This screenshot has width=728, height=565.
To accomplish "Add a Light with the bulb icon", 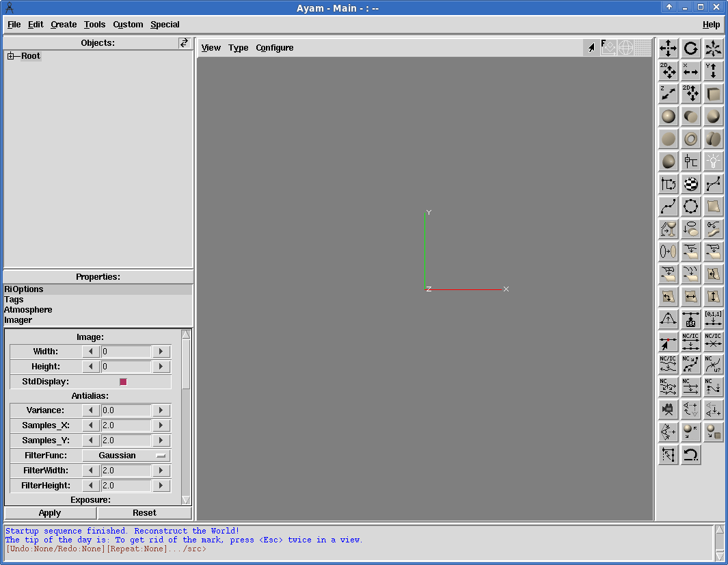I will (x=713, y=161).
